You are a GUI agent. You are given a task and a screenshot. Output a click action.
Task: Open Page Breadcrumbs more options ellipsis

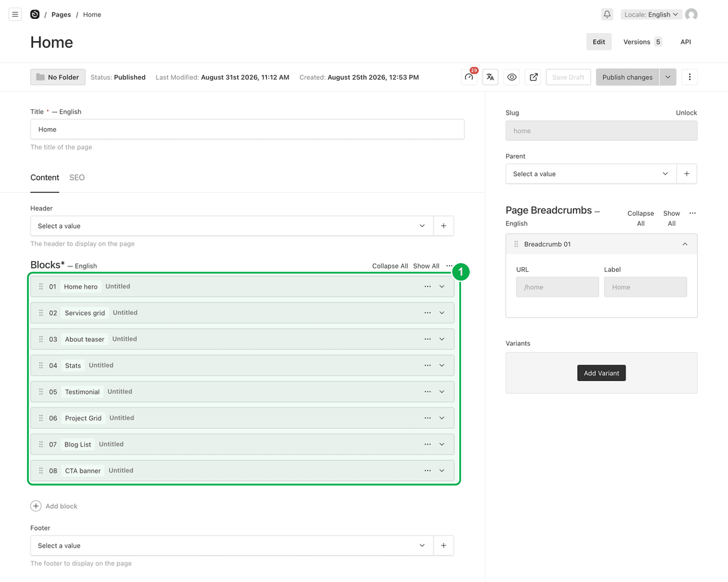692,213
